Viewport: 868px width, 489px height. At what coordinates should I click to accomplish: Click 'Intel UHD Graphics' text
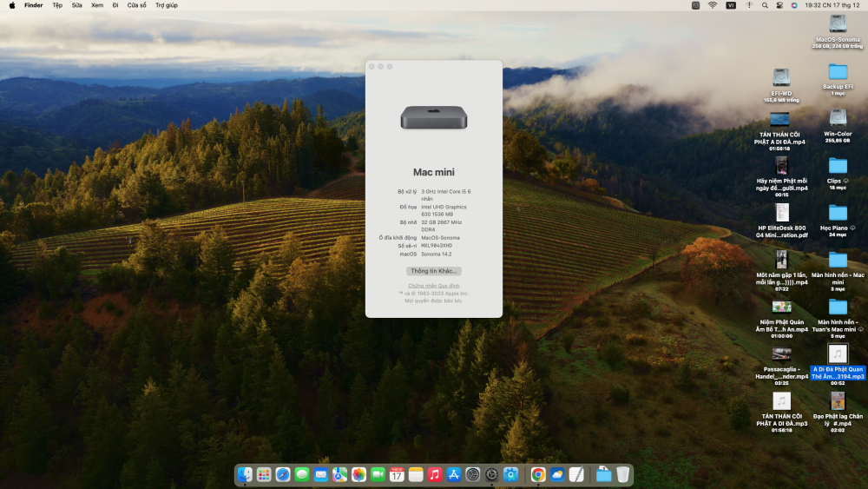(444, 207)
